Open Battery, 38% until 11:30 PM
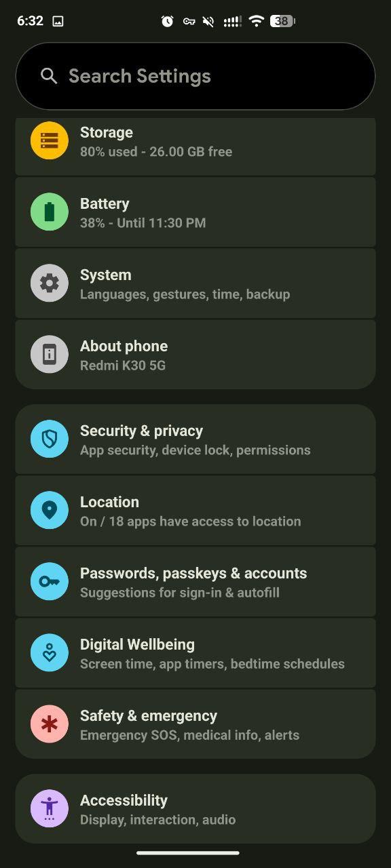The height and width of the screenshot is (868, 391). click(195, 212)
